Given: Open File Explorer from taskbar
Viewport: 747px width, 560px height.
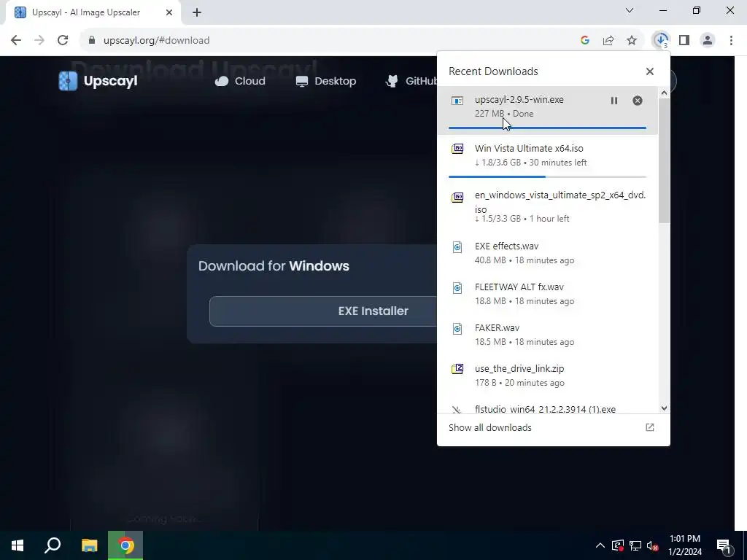Looking at the screenshot, I should [x=90, y=545].
